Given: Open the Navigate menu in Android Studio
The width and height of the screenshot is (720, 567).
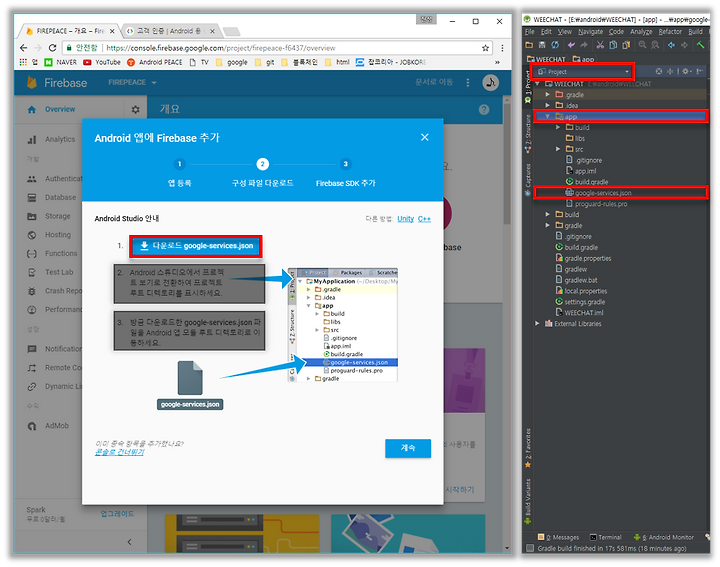Looking at the screenshot, I should [x=591, y=32].
